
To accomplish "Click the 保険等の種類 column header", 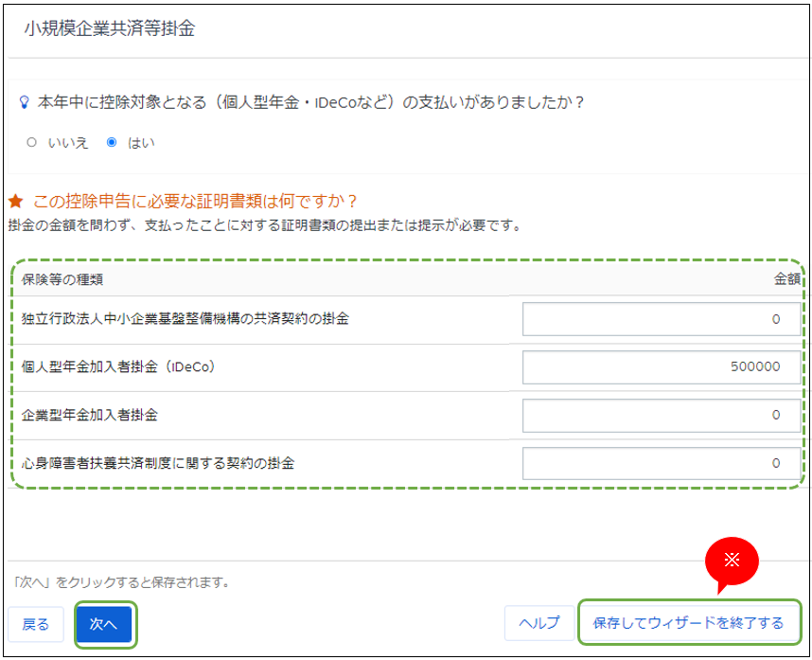I will click(x=62, y=279).
